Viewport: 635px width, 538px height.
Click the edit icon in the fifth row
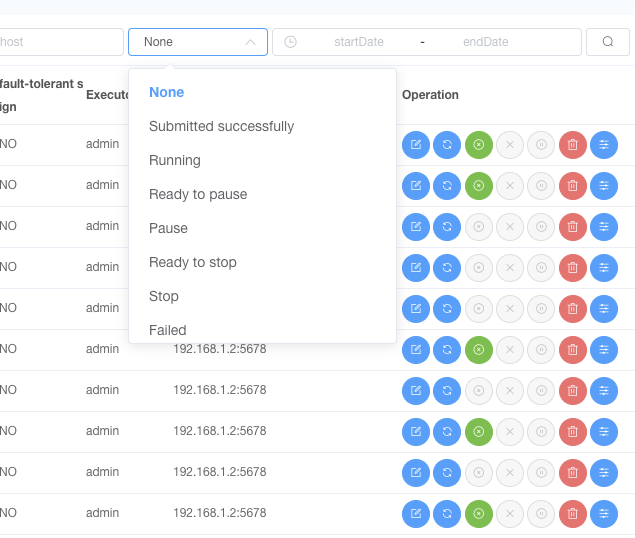pyautogui.click(x=416, y=309)
